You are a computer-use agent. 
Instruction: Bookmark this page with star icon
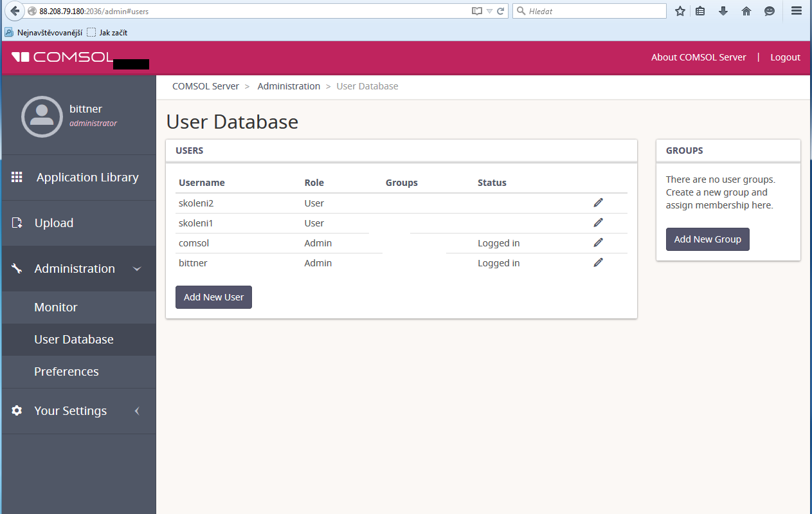(680, 11)
